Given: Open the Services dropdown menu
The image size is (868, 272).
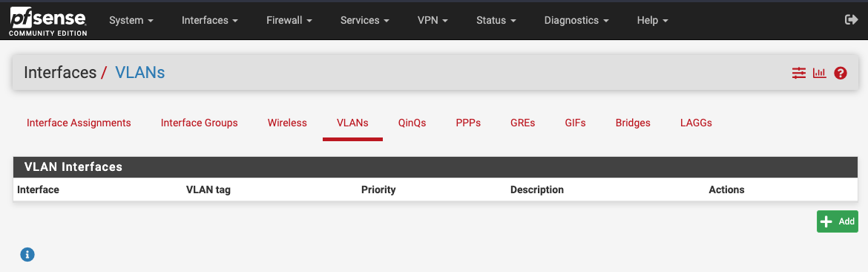Looking at the screenshot, I should tap(365, 20).
